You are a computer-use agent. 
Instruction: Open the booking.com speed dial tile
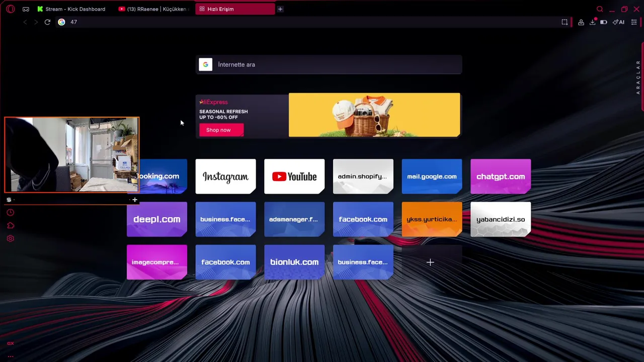coord(163,176)
